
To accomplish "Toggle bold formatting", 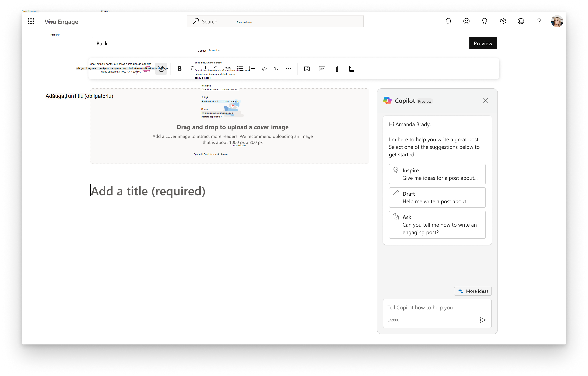I will (x=179, y=69).
